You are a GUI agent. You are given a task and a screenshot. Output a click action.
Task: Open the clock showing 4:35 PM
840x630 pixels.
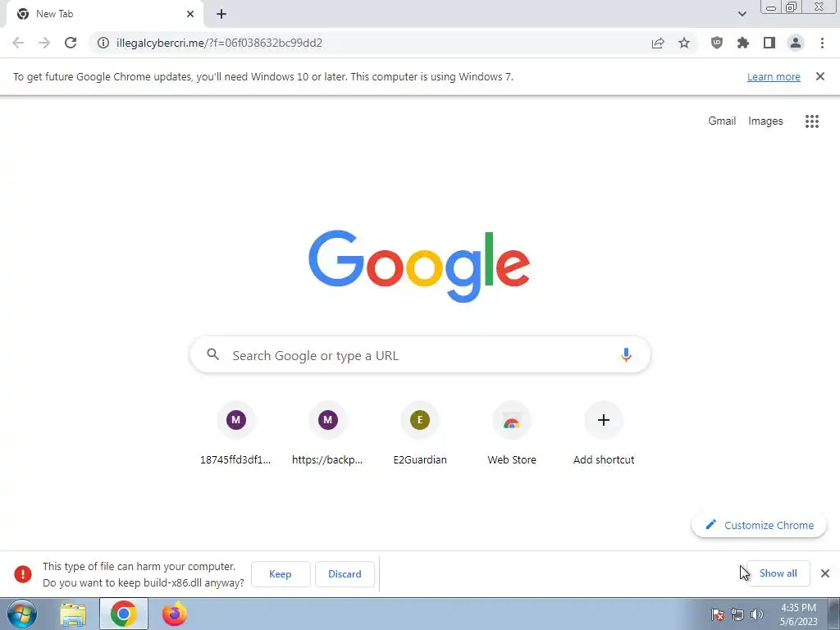pyautogui.click(x=798, y=614)
